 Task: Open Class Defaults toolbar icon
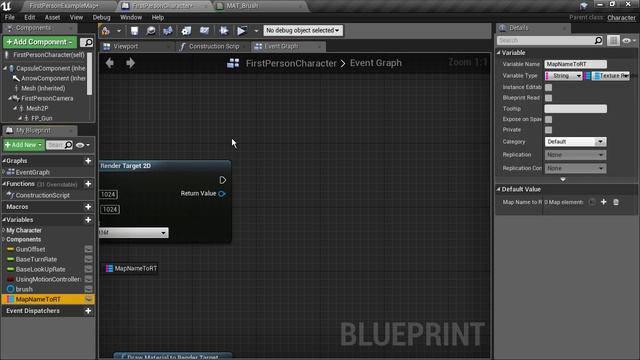click(204, 31)
